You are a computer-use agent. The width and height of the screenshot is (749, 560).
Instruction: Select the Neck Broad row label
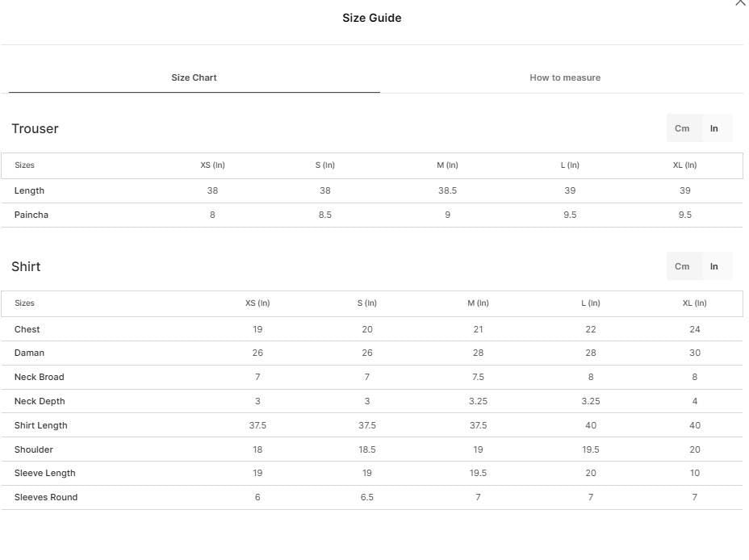tap(40, 377)
